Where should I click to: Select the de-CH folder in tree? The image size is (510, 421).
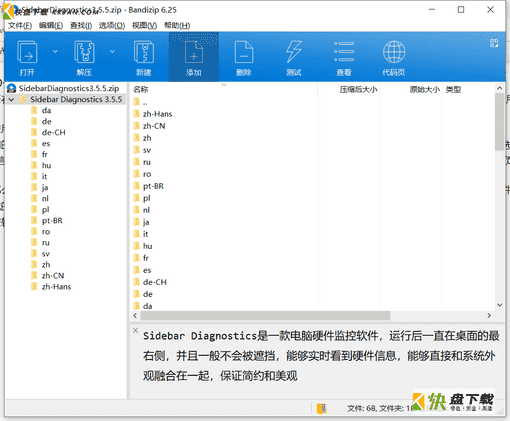[53, 133]
